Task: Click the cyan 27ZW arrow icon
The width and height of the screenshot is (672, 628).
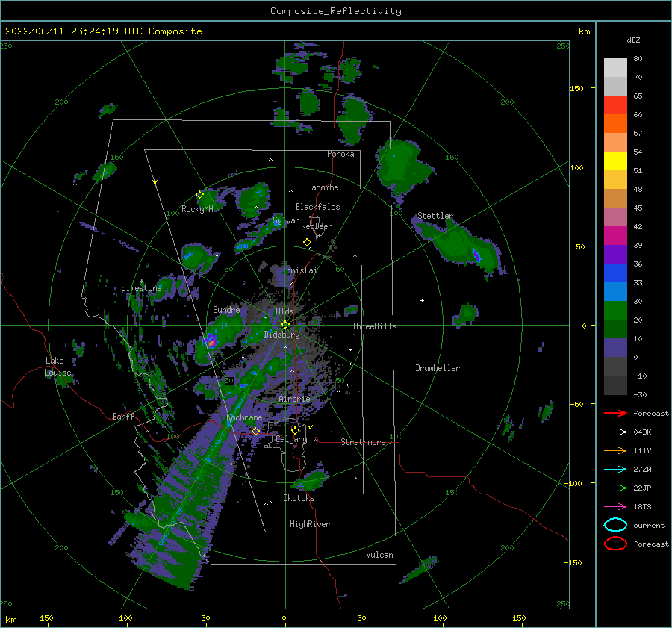Action: pyautogui.click(x=615, y=470)
